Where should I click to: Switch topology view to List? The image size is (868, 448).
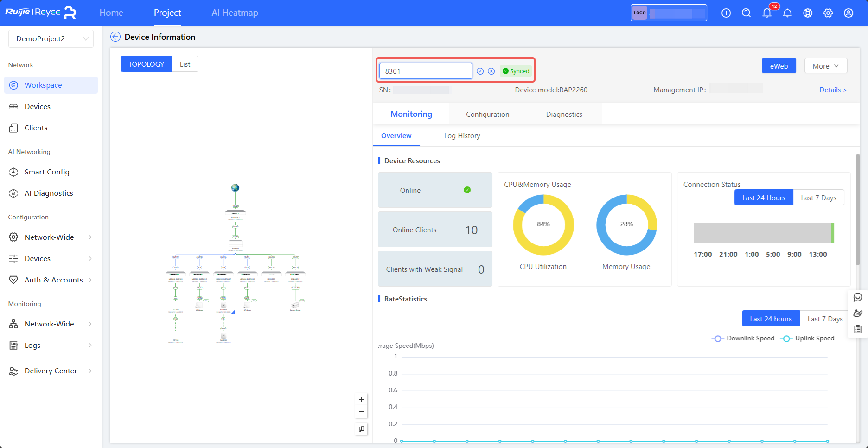point(185,64)
